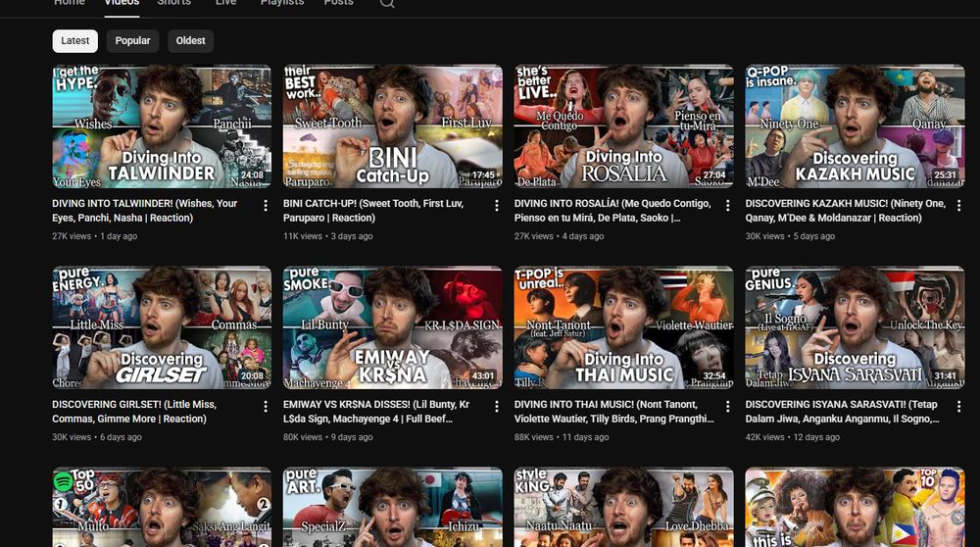The width and height of the screenshot is (980, 547).
Task: Play the Diving Into Rosalía thumbnail
Action: pos(623,126)
